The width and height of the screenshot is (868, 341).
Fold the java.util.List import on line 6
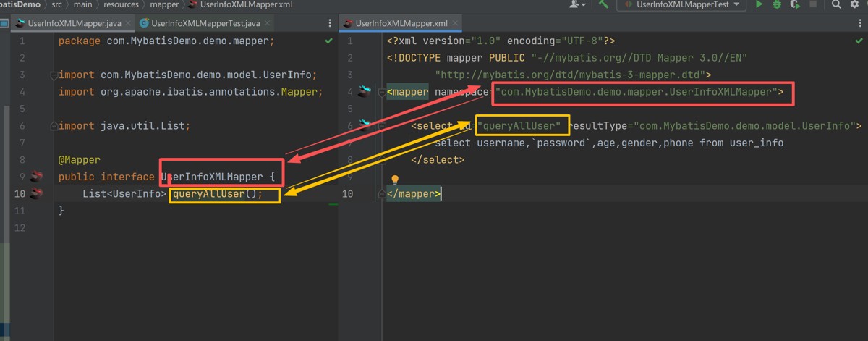pos(54,126)
